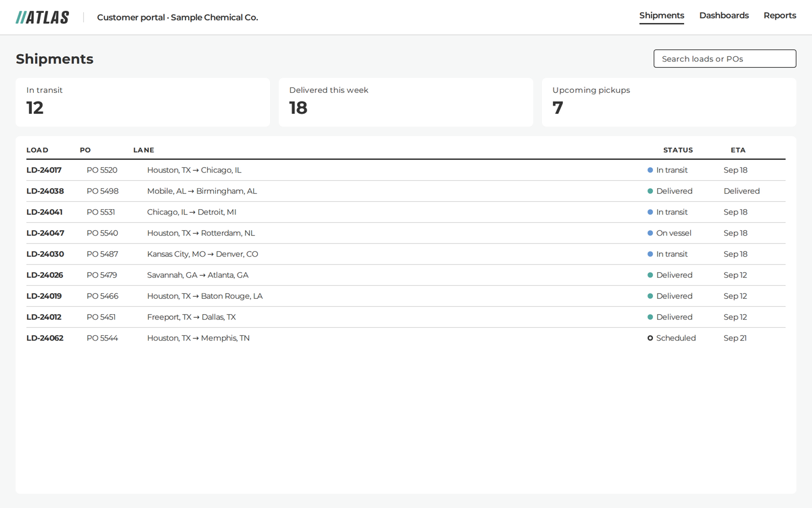The width and height of the screenshot is (812, 508).
Task: Click the Sep 21 ETA
Action: click(735, 338)
